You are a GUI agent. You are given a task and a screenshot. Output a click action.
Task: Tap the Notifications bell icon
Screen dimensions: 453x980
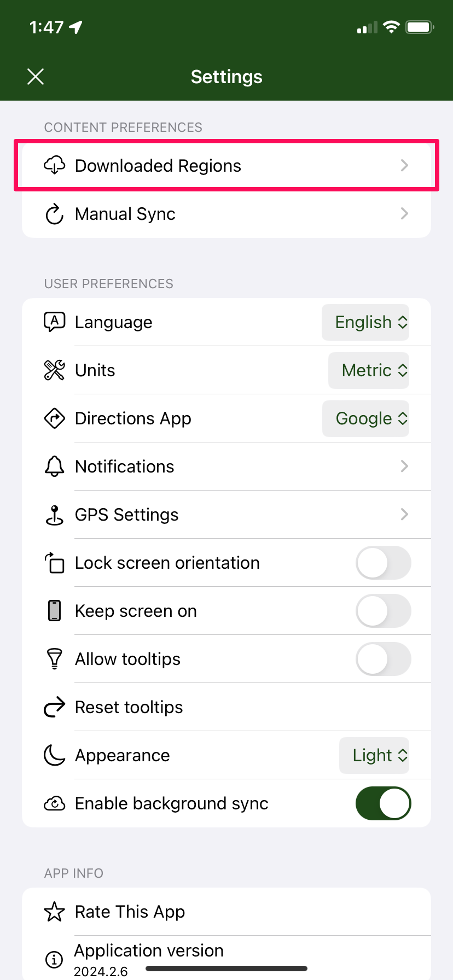coord(54,466)
